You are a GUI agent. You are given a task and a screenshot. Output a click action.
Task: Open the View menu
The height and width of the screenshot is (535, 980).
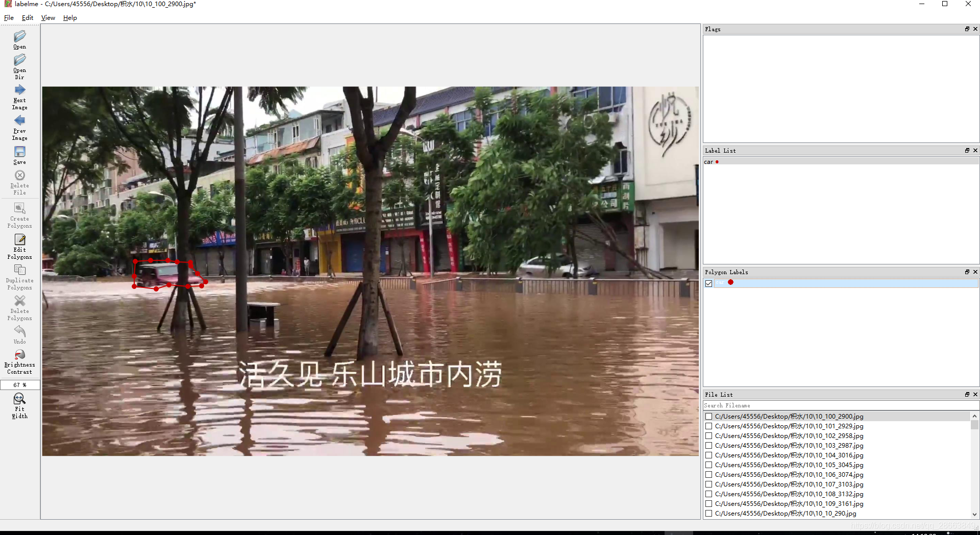48,18
